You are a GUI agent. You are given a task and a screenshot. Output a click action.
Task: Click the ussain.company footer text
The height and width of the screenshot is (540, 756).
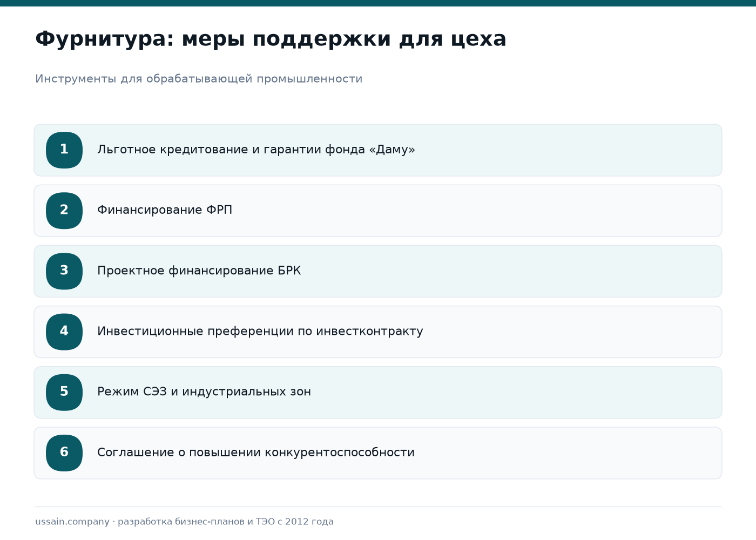pos(184,522)
